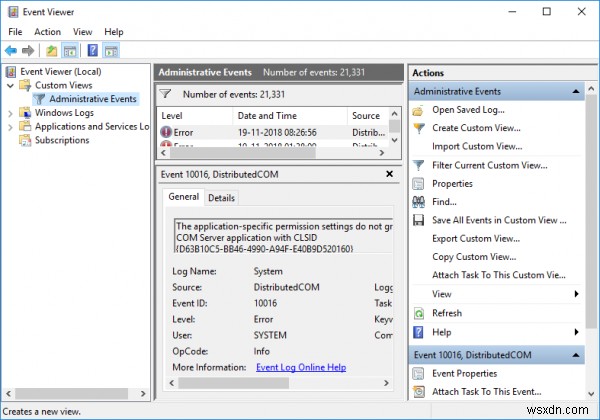
Task: Select Event Viewer (Local) root node
Action: 60,72
